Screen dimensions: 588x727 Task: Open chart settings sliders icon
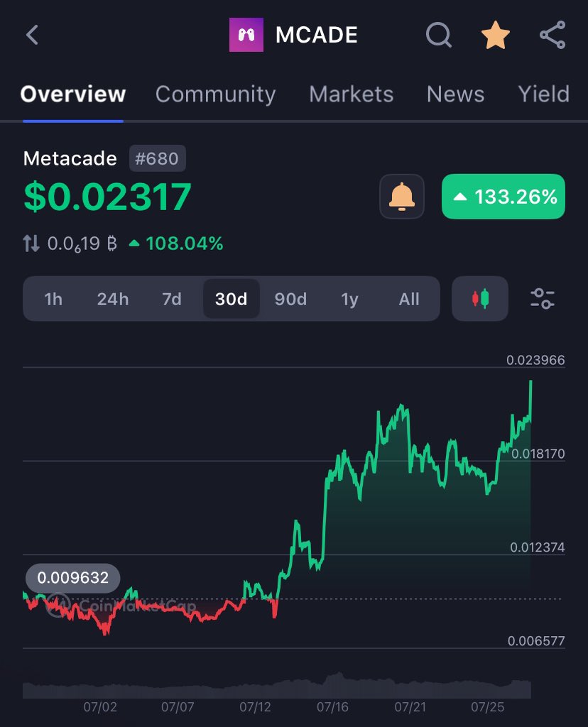click(x=542, y=299)
